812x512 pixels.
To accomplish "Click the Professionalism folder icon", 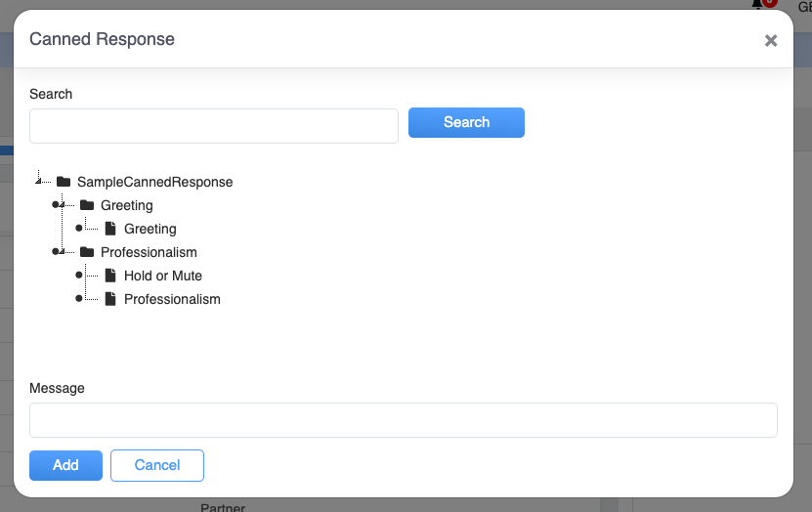I will [87, 252].
